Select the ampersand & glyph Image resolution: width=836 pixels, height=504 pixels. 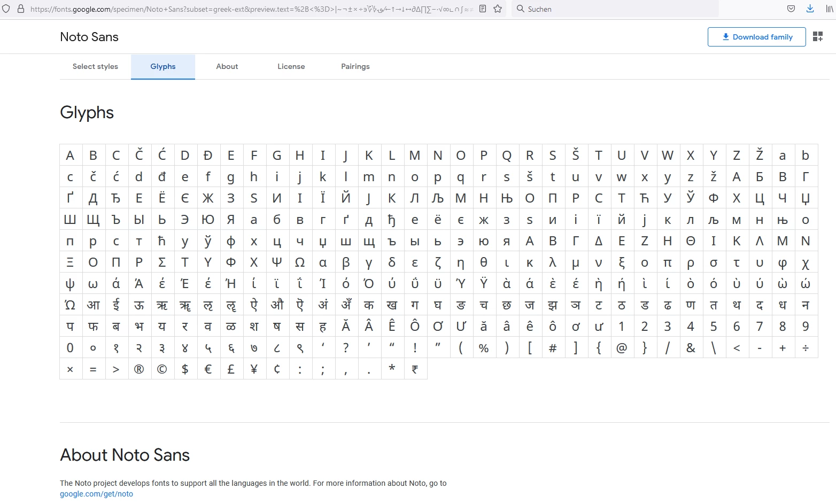pos(691,348)
